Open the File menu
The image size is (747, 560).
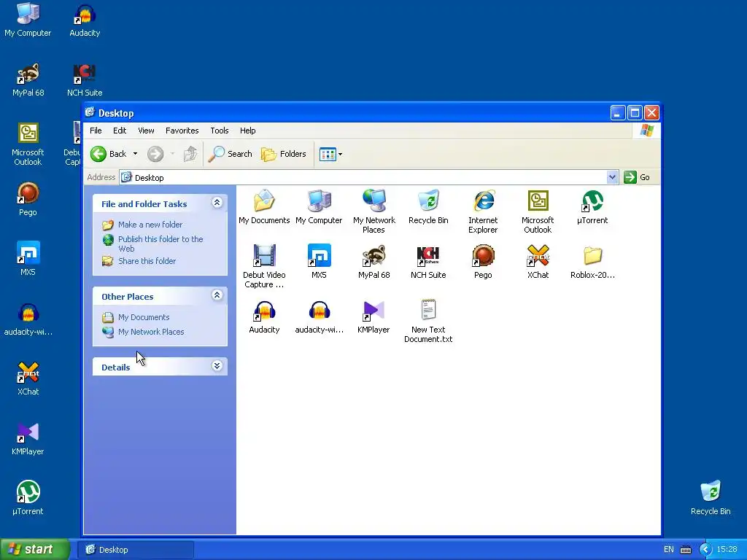pos(96,131)
